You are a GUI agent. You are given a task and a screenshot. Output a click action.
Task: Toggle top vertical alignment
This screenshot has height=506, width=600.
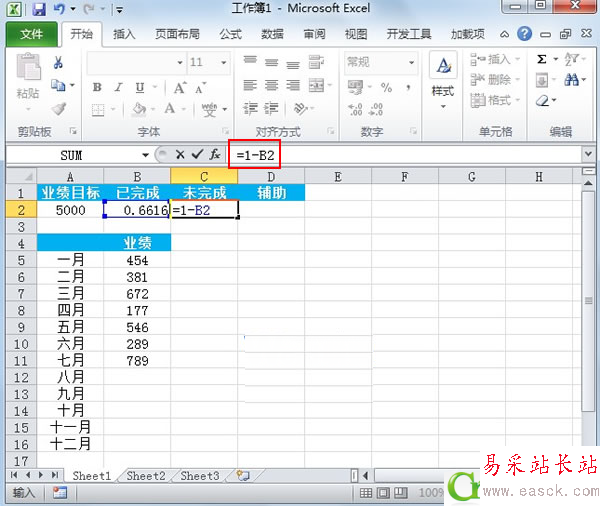[x=250, y=60]
